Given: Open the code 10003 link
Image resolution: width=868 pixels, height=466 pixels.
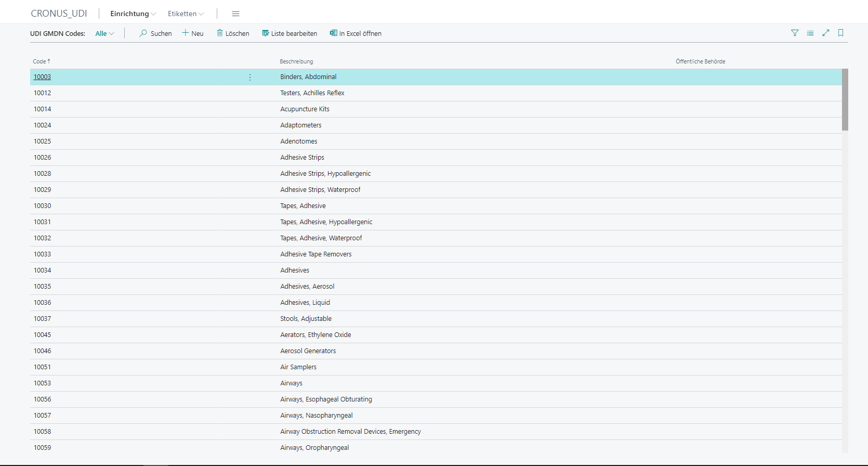Looking at the screenshot, I should tap(42, 77).
